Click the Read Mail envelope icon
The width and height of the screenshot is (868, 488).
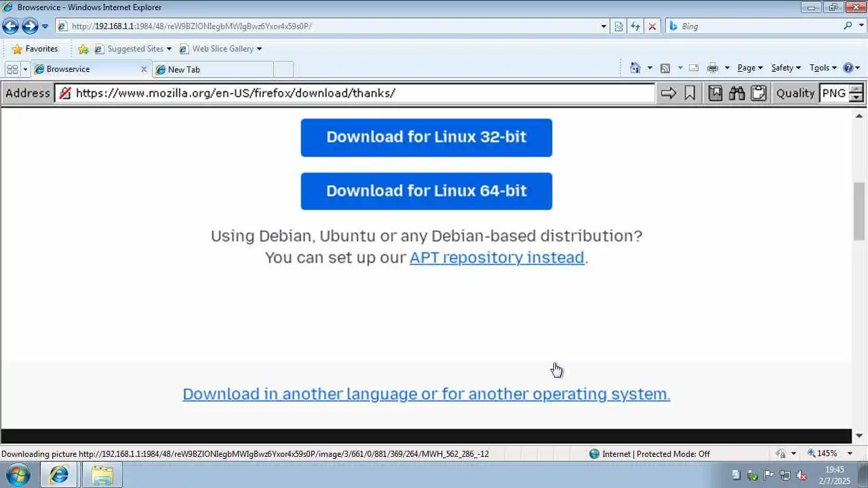point(694,68)
